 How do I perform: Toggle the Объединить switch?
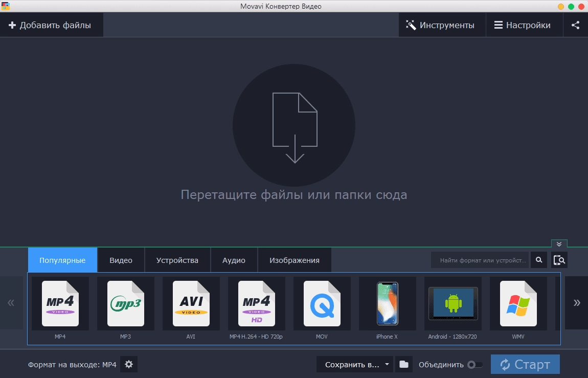(475, 365)
